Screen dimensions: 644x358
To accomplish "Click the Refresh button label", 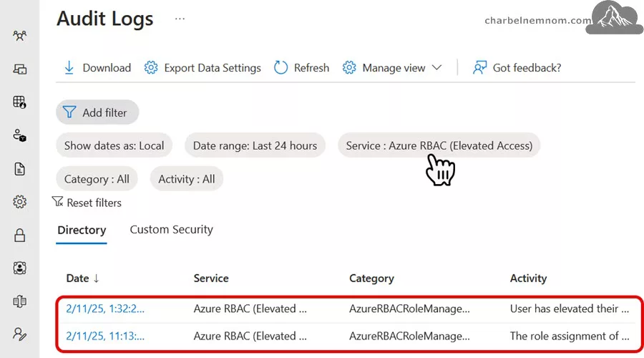I will (311, 68).
